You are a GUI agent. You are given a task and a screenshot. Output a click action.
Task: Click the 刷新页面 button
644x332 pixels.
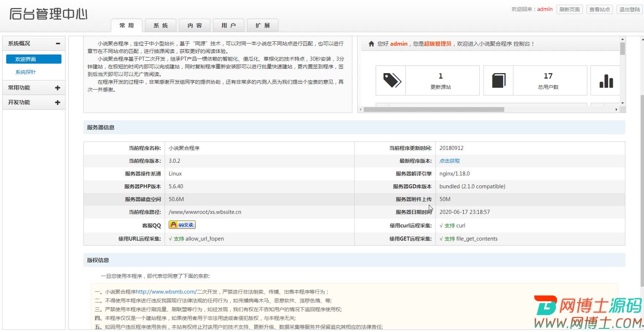pos(570,10)
